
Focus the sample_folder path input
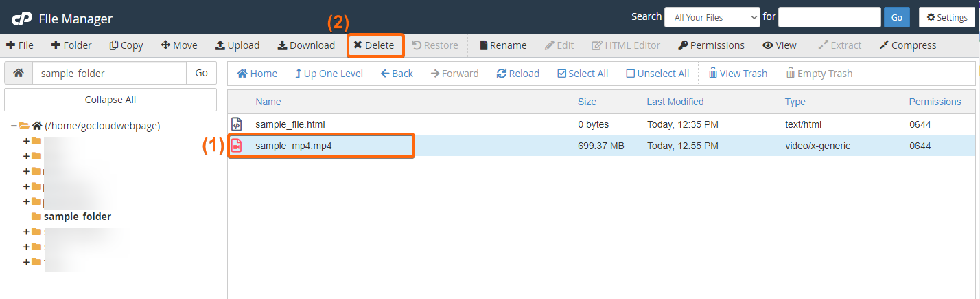[109, 73]
